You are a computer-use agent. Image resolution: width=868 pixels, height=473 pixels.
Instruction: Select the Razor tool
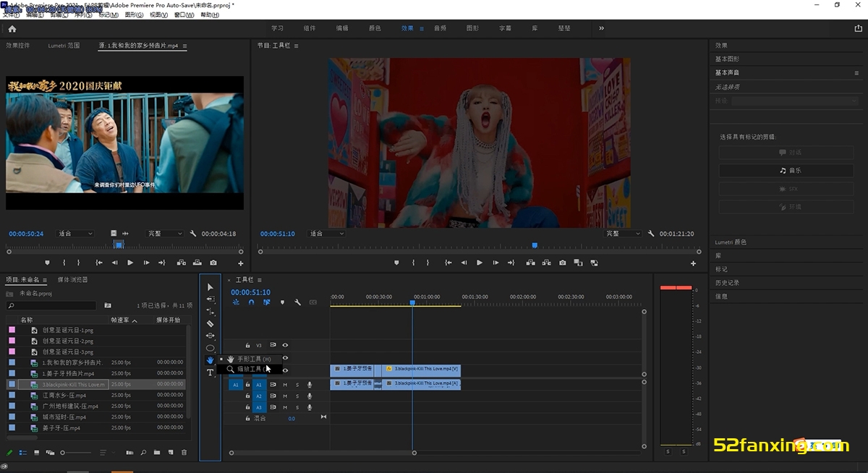point(210,324)
